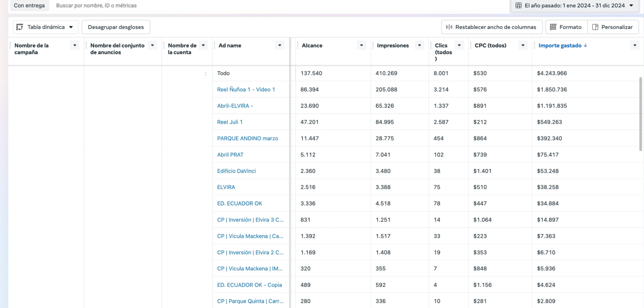Open Importe gastado column dropdown arrow
Image resolution: width=644 pixels, height=308 pixels.
tap(635, 45)
